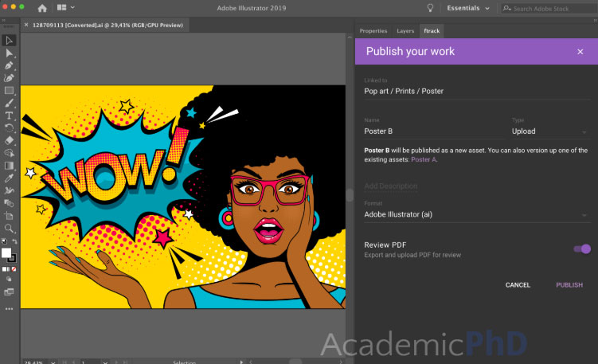Switch to the Layers tab

click(x=405, y=31)
